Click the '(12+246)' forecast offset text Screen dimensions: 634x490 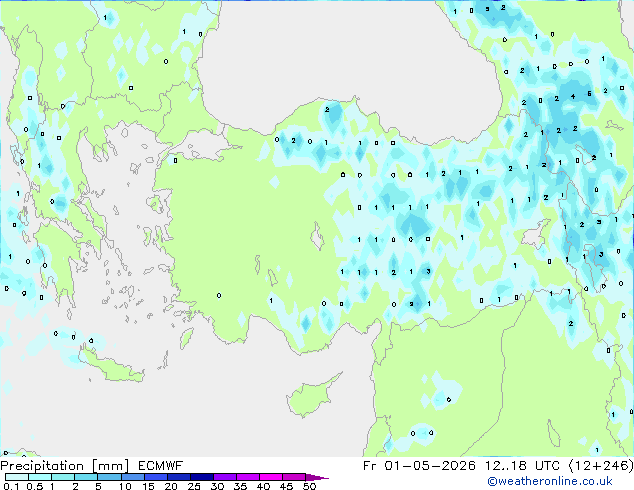click(601, 466)
